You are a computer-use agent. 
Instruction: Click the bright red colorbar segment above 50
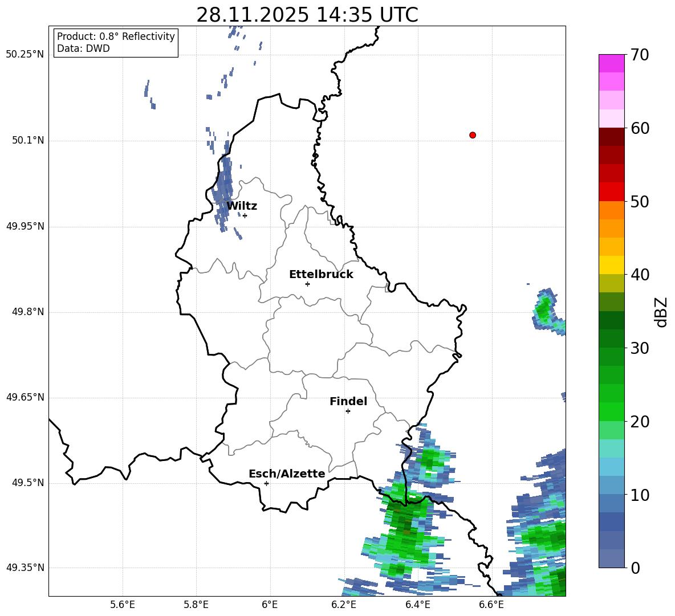click(611, 192)
